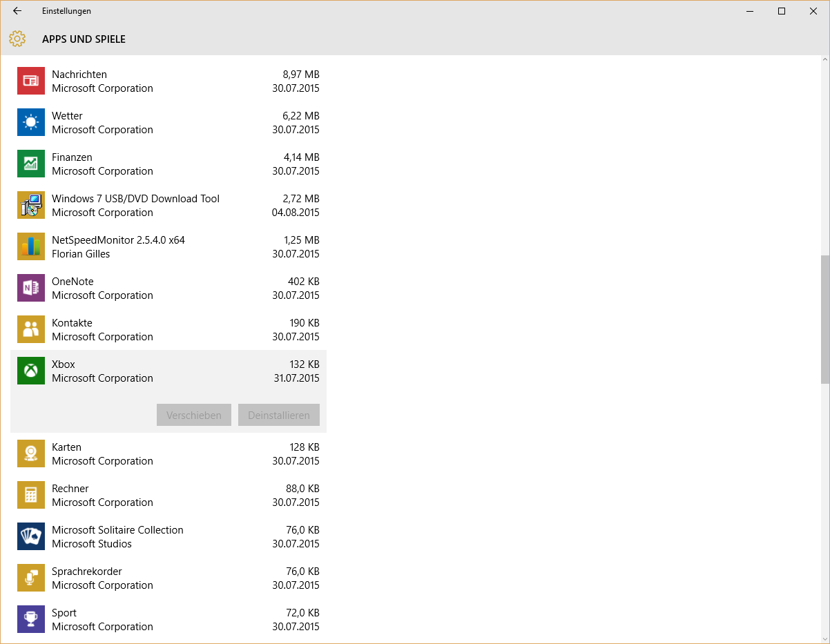Click the Sport trophy icon
Screen dimensions: 830x644
[31, 619]
